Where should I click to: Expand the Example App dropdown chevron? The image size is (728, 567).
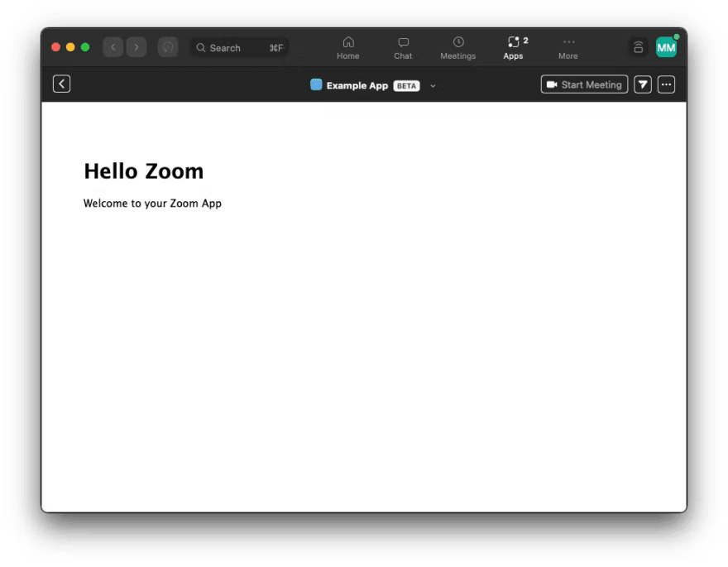[433, 86]
